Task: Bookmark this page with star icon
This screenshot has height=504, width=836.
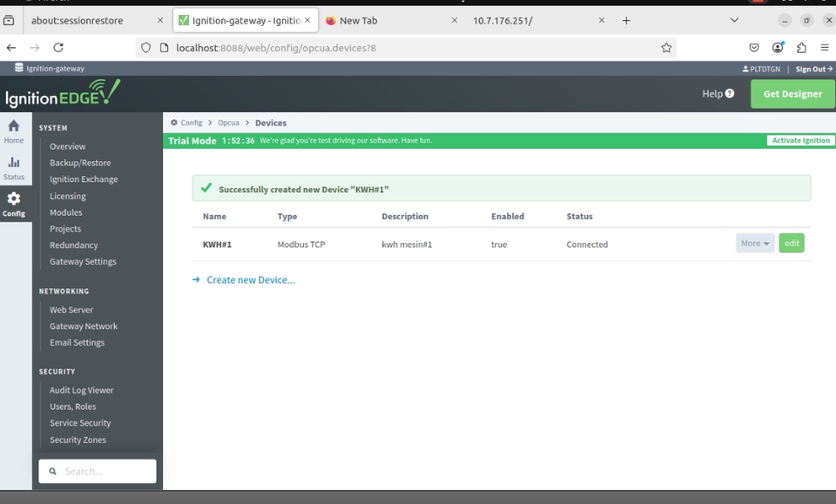Action: point(666,48)
